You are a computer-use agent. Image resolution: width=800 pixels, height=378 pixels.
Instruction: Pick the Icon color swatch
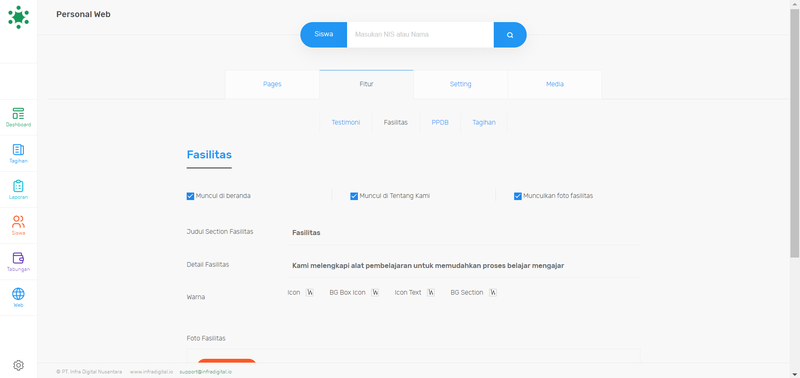tap(310, 292)
